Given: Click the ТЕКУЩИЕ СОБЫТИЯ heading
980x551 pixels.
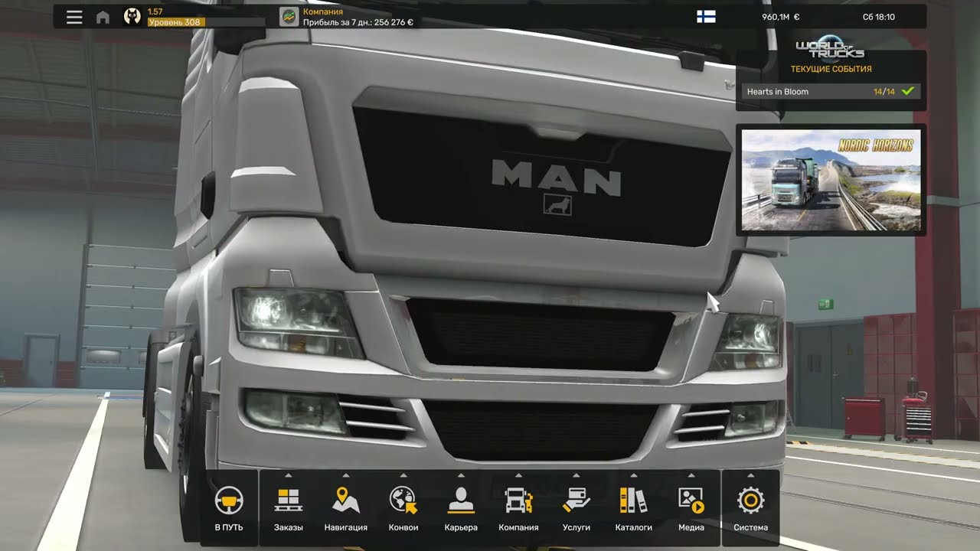Looking at the screenshot, I should [831, 69].
